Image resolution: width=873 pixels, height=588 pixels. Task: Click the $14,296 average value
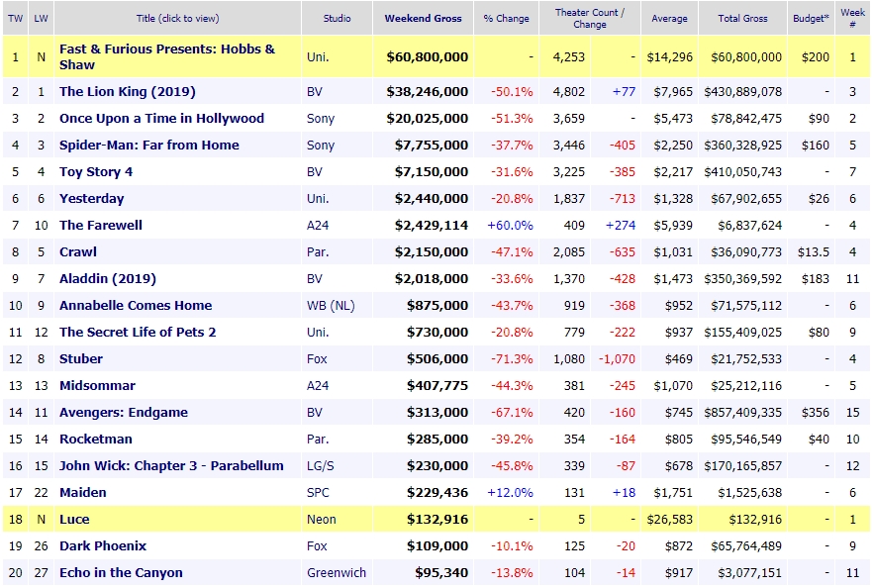[670, 56]
